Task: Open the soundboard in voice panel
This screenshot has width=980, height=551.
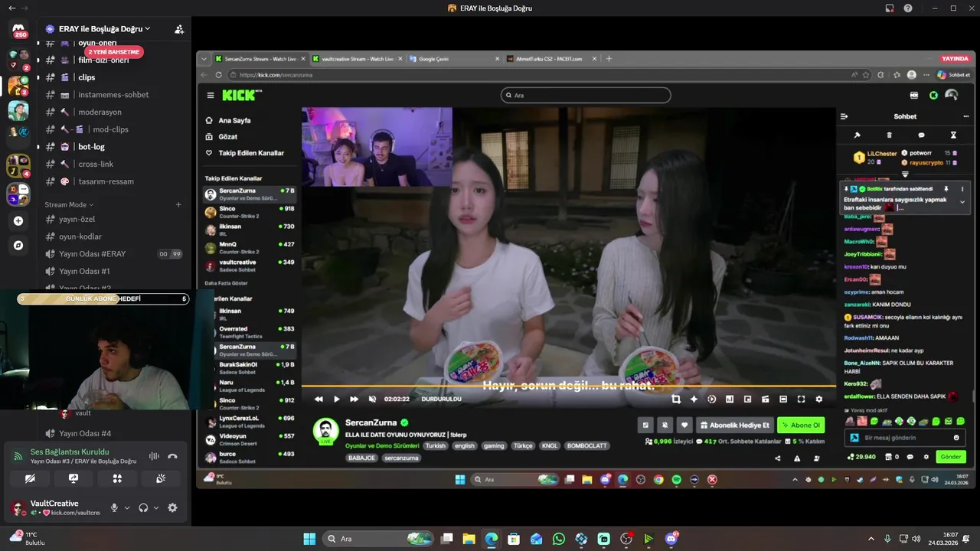Action: point(161,478)
